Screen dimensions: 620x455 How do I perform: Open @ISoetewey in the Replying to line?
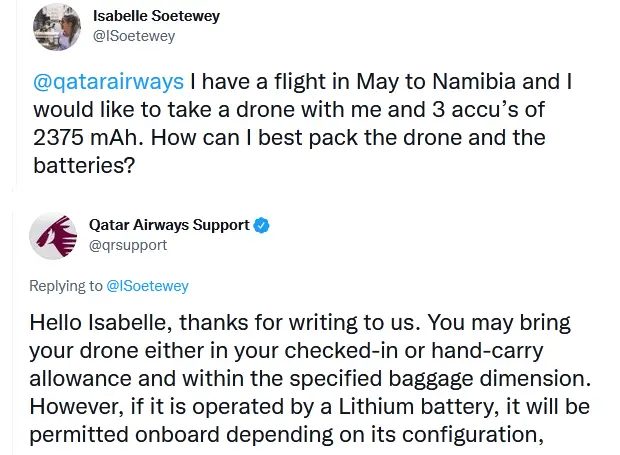(x=148, y=286)
